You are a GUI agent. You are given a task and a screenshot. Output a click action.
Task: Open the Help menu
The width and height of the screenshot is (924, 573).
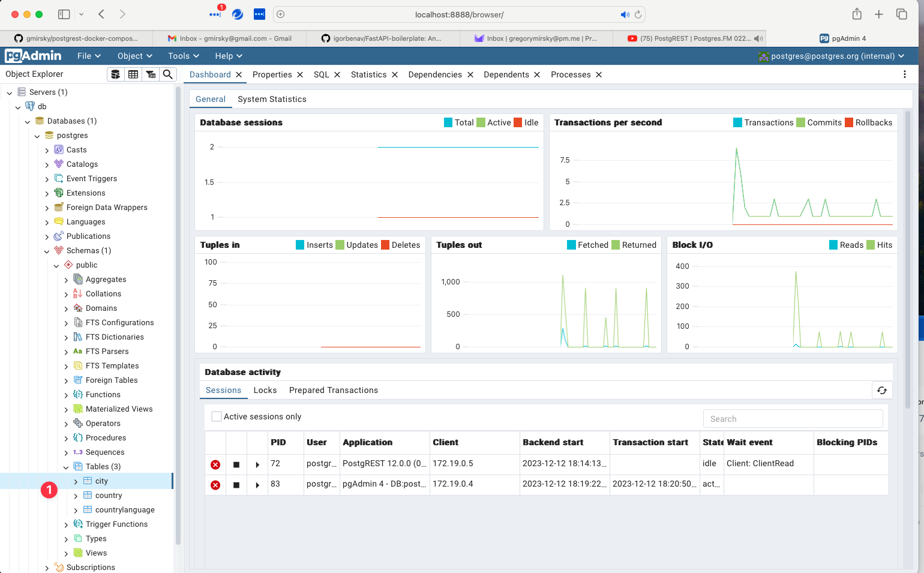(x=229, y=56)
